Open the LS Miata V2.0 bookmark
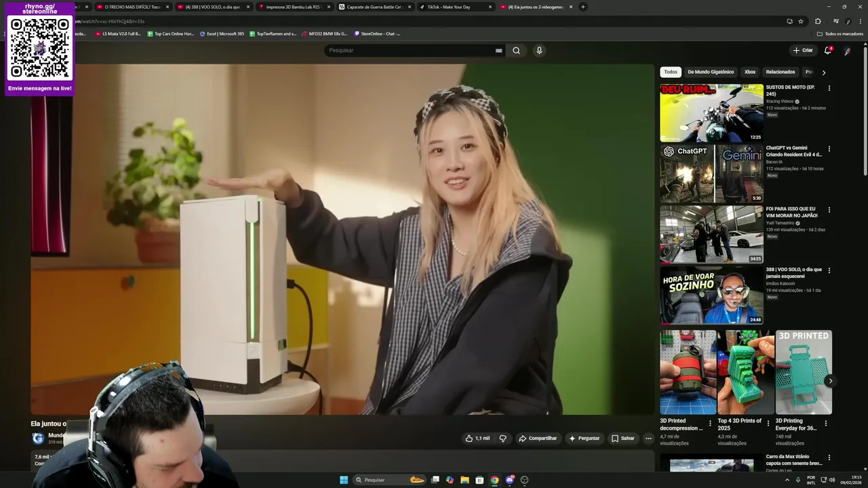 [118, 33]
